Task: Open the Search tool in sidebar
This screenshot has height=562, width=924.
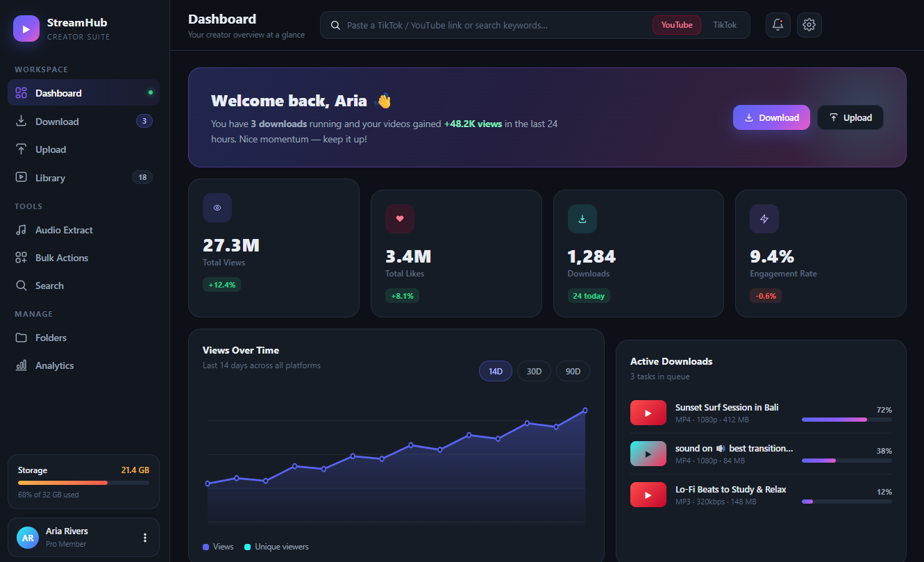Action: pos(83,286)
